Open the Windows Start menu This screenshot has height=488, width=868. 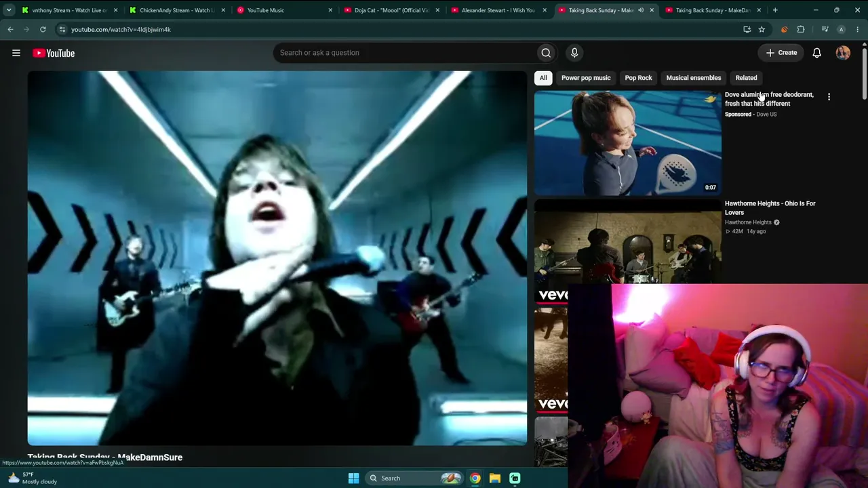353,478
